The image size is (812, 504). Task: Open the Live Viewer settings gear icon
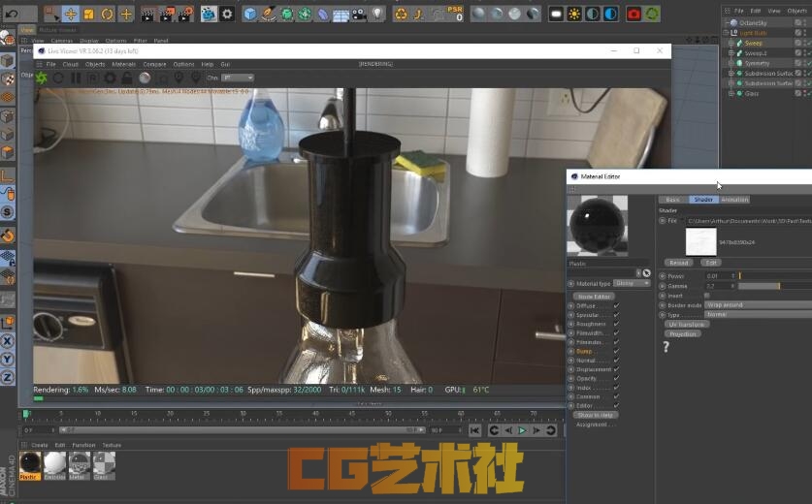(x=110, y=78)
